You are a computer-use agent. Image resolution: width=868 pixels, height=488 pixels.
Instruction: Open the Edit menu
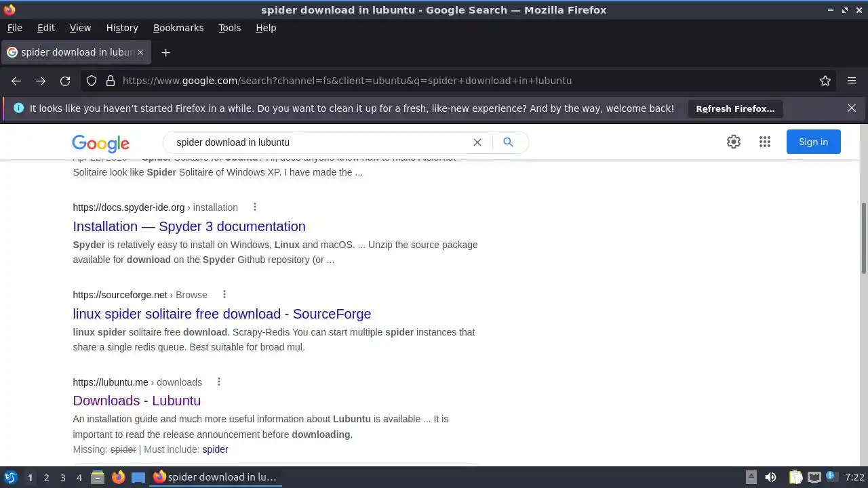coord(46,28)
